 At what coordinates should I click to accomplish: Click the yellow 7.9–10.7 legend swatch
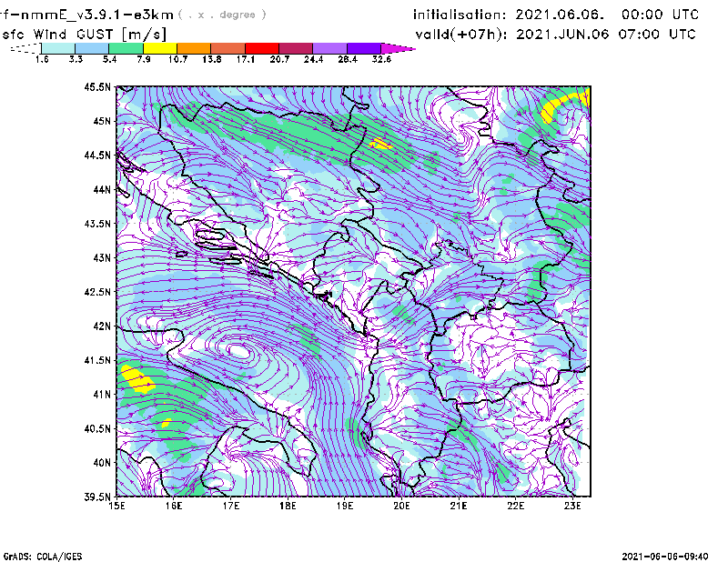160,48
